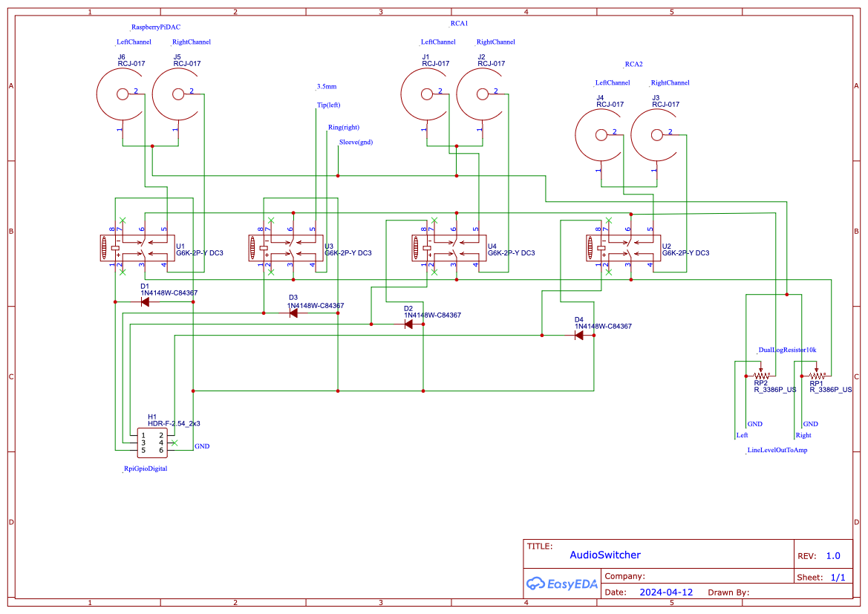Select relay U1 symbol body

click(x=137, y=248)
